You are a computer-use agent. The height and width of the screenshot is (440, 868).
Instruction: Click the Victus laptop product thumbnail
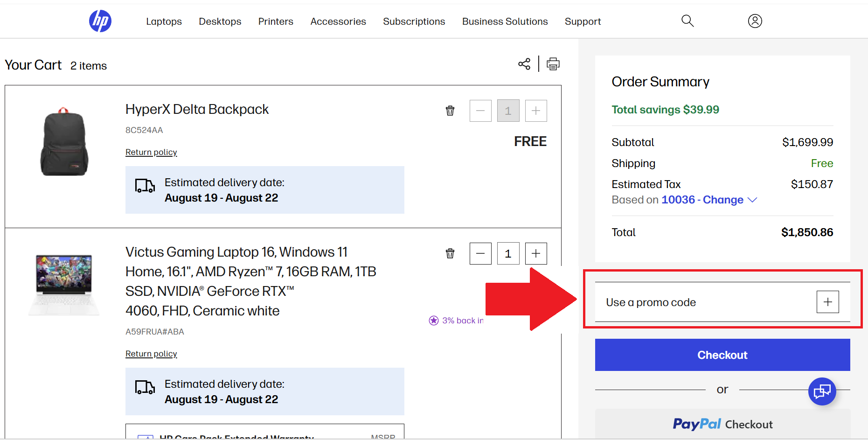pyautogui.click(x=64, y=284)
